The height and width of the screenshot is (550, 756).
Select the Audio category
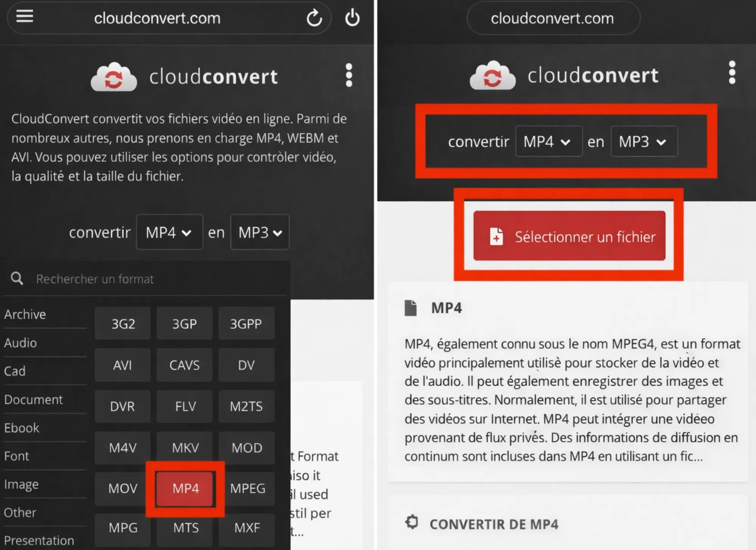click(x=20, y=343)
